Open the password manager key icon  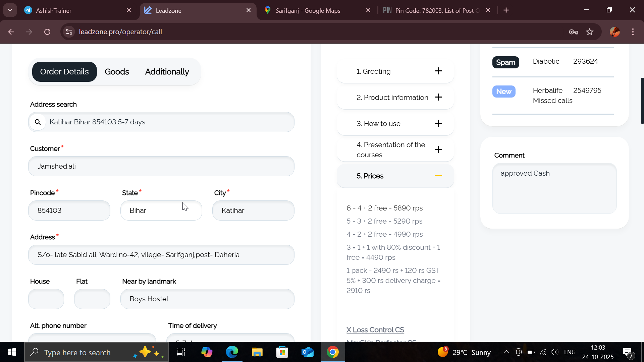coord(573,32)
